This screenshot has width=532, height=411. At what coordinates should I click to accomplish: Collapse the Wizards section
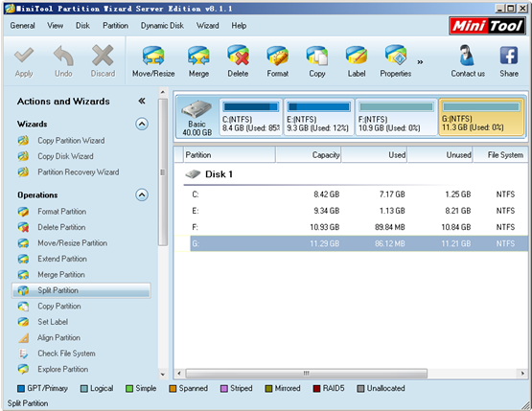pyautogui.click(x=142, y=125)
